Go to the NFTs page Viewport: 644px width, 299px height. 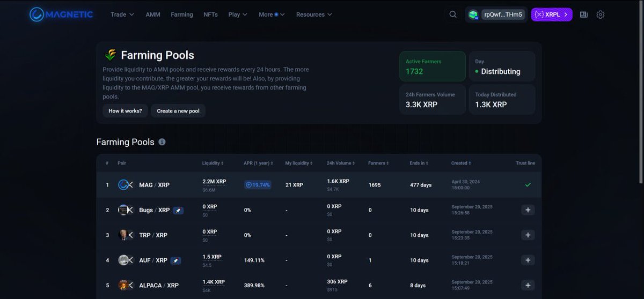click(x=211, y=14)
